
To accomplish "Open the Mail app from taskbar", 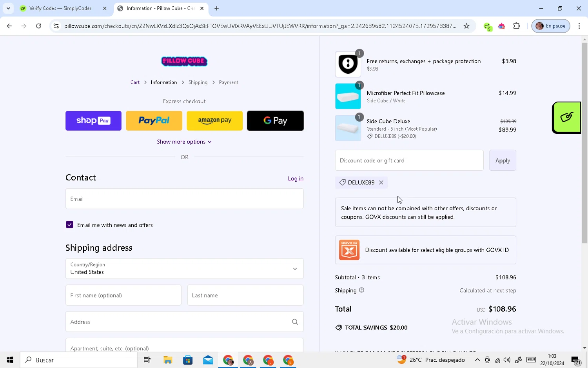I will point(208,360).
